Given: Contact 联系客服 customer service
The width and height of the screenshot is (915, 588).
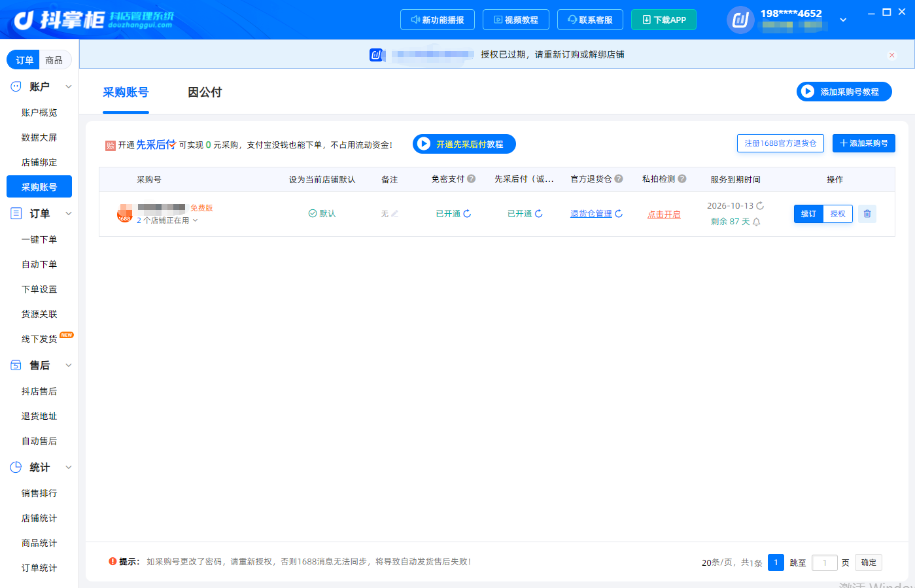Looking at the screenshot, I should coord(590,20).
